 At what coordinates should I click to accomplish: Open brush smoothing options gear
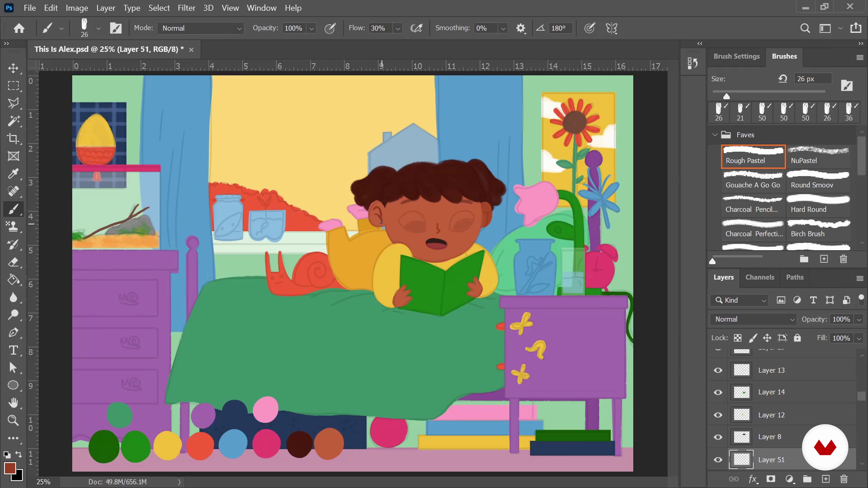pos(521,28)
